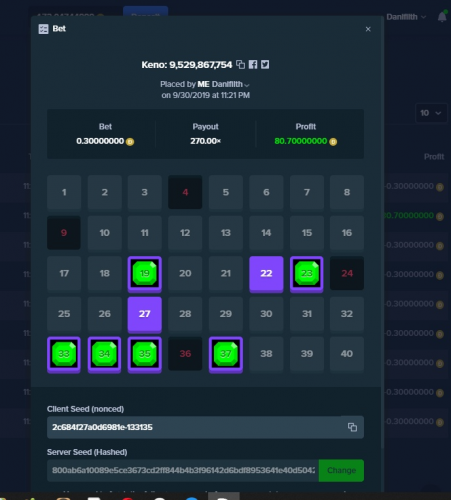
Task: Copy the client seed value
Action: click(352, 427)
